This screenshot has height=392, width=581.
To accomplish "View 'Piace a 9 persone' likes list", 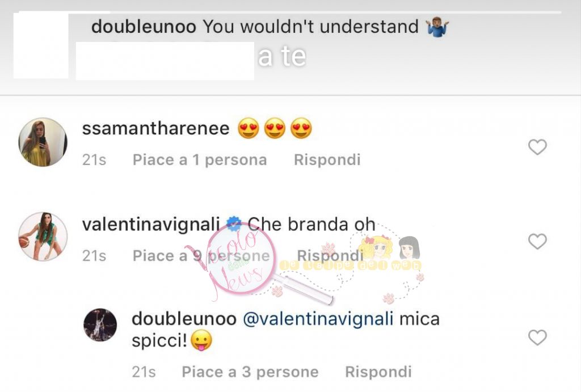I will [201, 256].
